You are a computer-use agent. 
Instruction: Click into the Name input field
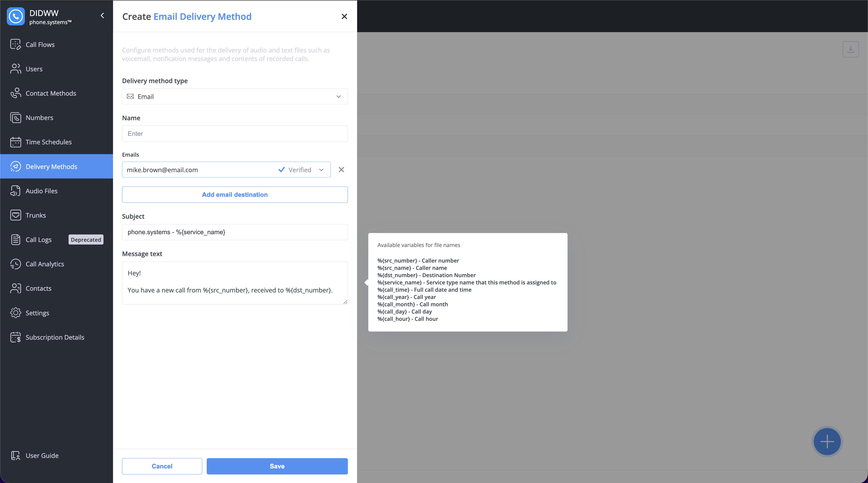click(235, 134)
